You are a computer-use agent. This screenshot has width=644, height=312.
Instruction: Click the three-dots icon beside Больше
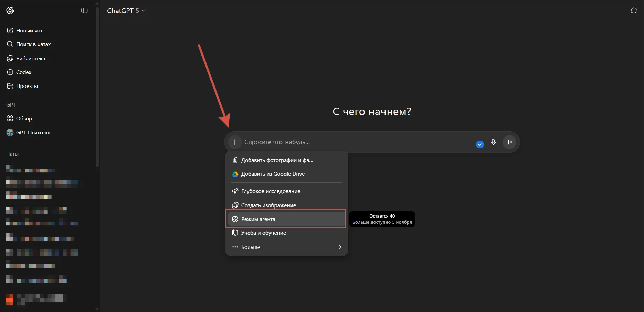pos(235,247)
